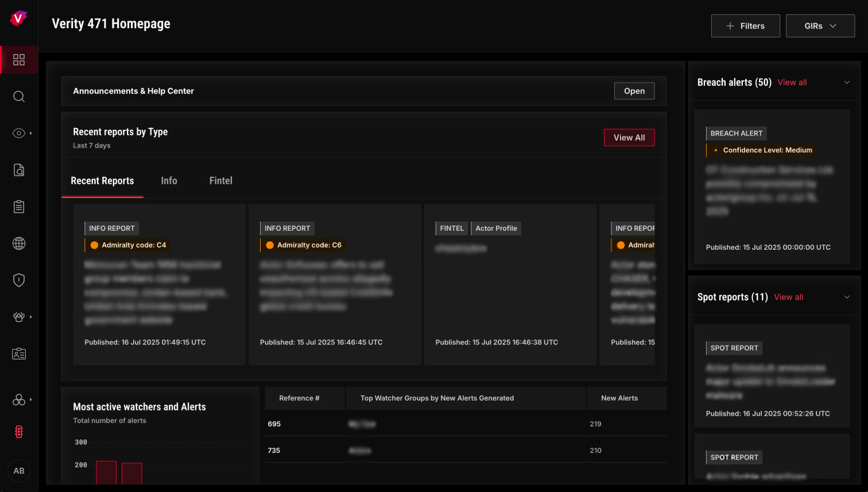This screenshot has height=492, width=868.
Task: Open the GIRs dropdown
Action: click(820, 26)
